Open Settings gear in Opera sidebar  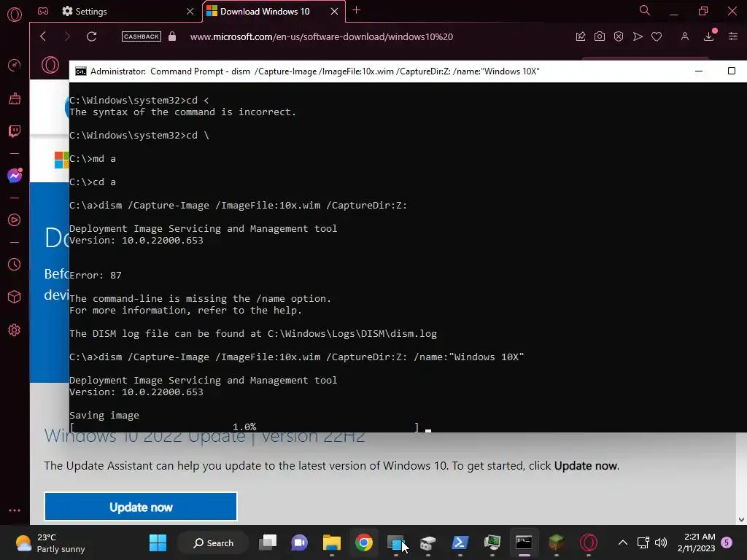coord(15,330)
